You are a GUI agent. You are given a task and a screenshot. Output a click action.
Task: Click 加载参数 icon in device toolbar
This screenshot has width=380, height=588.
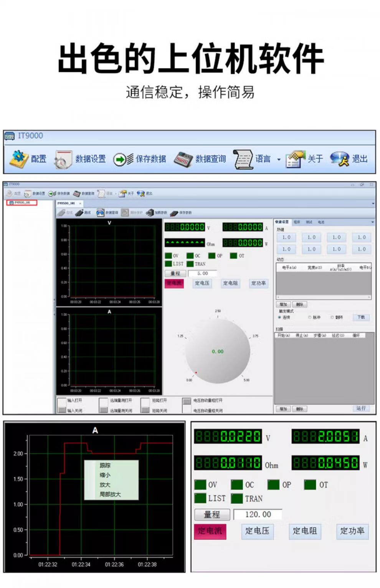pyautogui.click(x=150, y=212)
